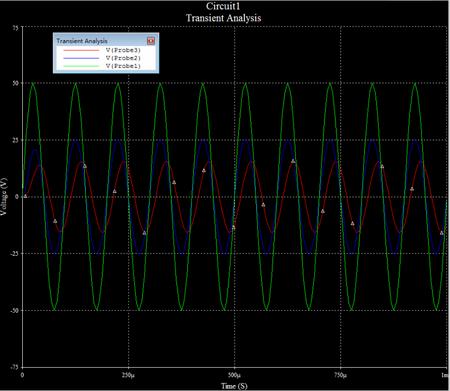Click the 50 tick label on voltage axis
This screenshot has height=391, width=450.
pos(15,83)
